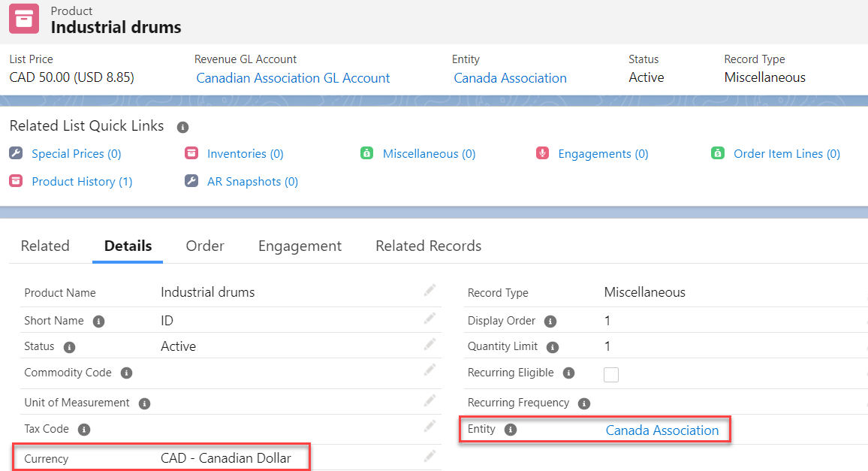
Task: Switch to the Related tab
Action: pyautogui.click(x=45, y=246)
